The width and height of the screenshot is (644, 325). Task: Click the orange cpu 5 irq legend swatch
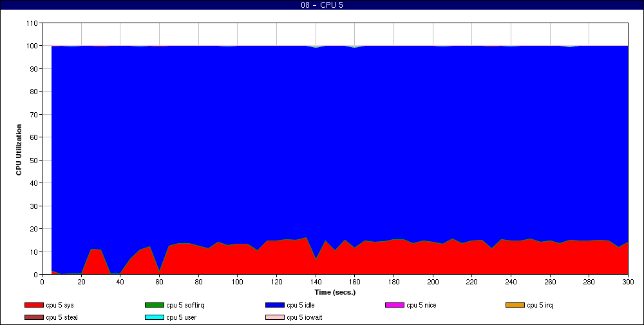[515, 305]
